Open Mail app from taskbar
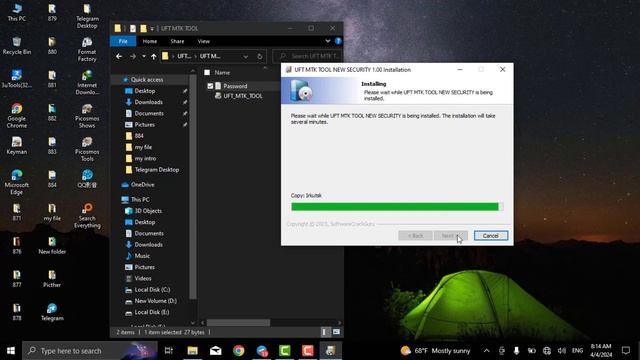 (216, 351)
